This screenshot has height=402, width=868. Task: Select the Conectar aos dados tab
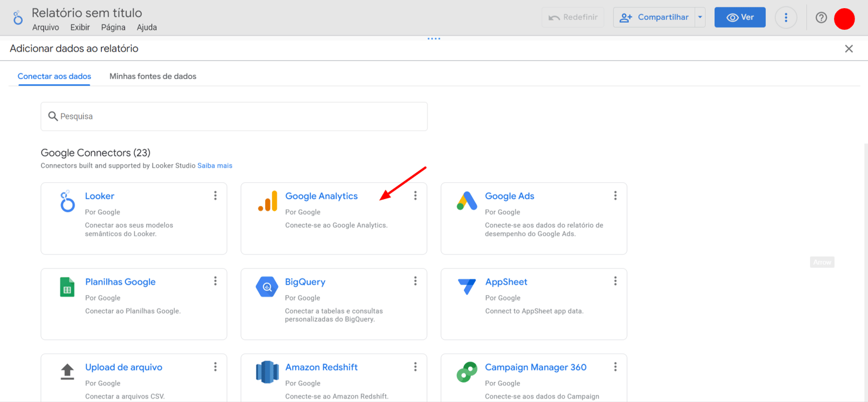[55, 76]
